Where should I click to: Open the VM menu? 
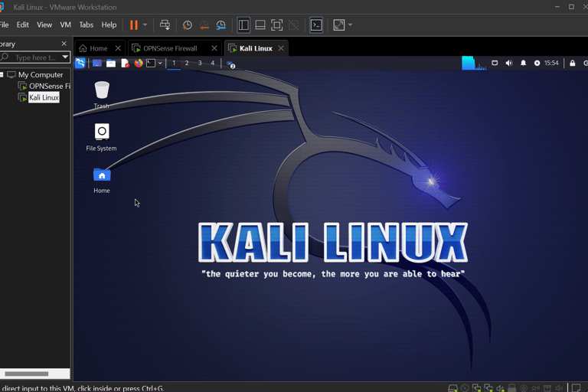coord(65,24)
